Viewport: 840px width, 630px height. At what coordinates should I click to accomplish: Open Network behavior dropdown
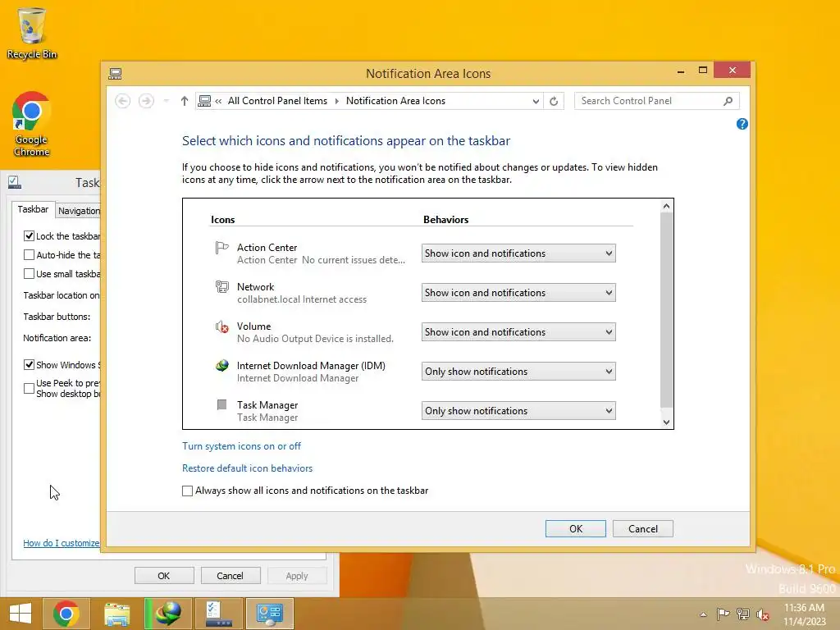(x=518, y=293)
